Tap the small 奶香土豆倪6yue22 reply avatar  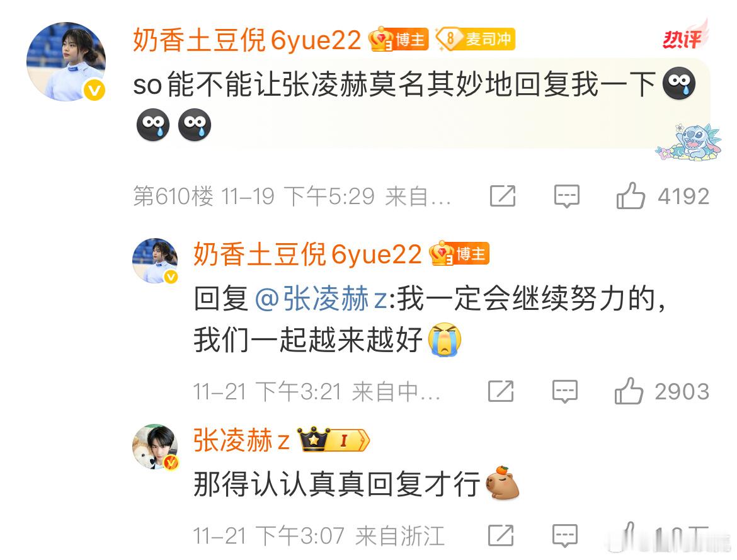pos(155,261)
